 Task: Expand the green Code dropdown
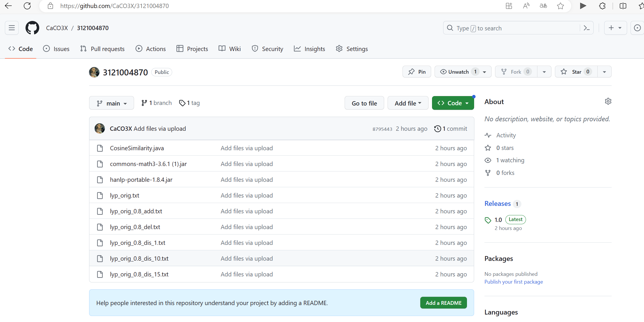(x=453, y=103)
